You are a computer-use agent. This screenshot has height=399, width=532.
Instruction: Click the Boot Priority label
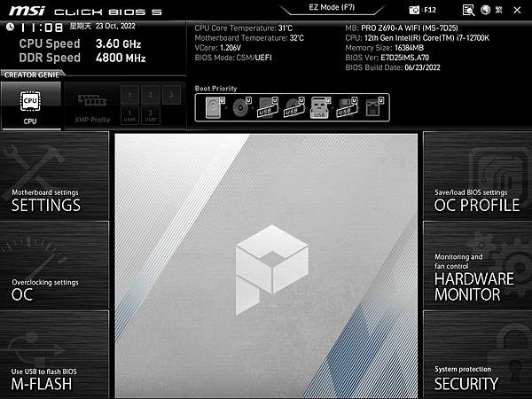215,89
